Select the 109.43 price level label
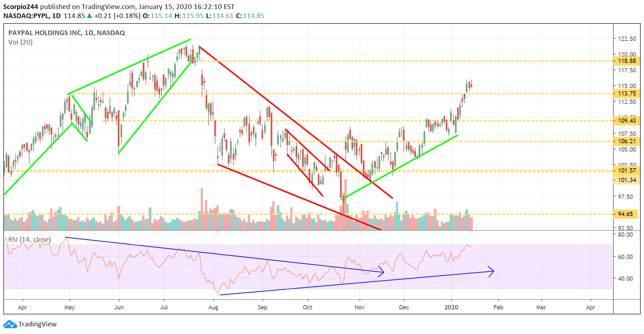 (627, 121)
